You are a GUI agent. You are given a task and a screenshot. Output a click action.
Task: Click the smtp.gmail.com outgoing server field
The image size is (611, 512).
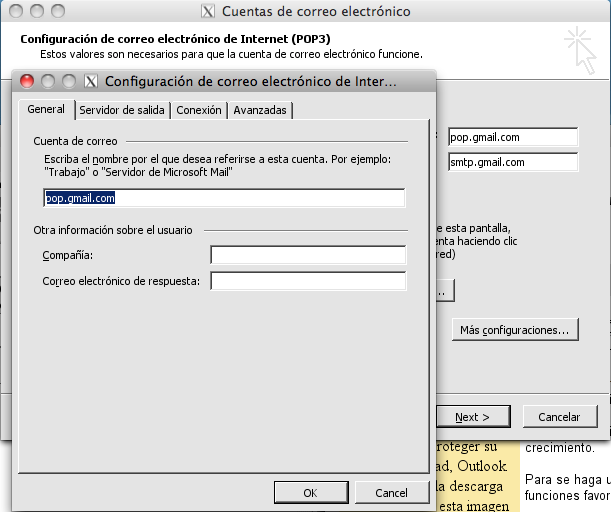[512, 162]
